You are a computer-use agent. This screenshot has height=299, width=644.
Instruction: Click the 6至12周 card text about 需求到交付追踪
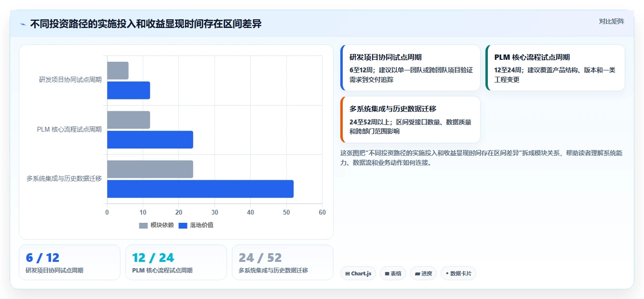click(411, 75)
